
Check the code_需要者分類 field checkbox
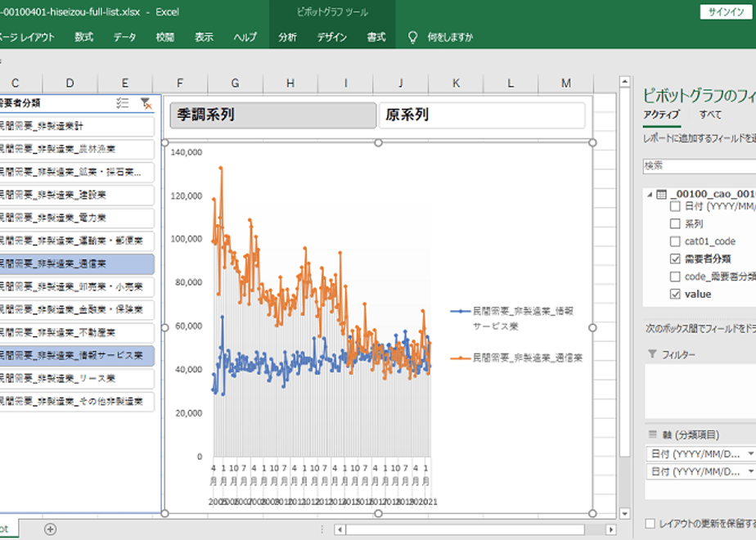click(675, 277)
